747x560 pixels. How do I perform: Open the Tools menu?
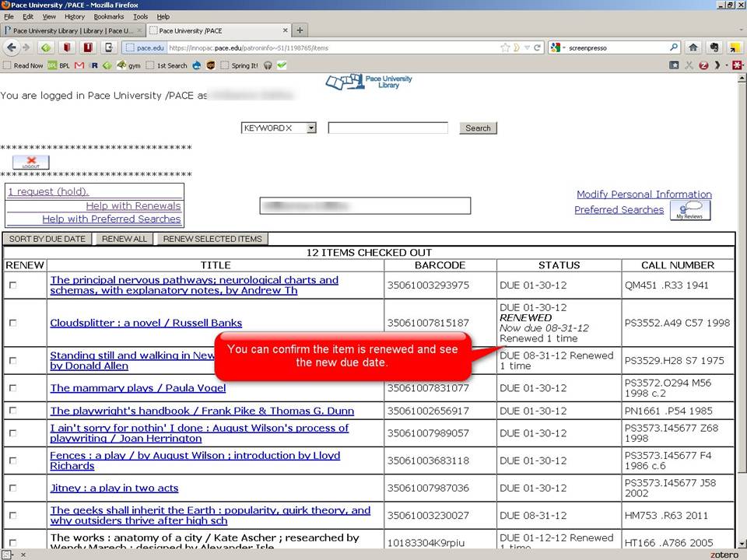(x=141, y=16)
